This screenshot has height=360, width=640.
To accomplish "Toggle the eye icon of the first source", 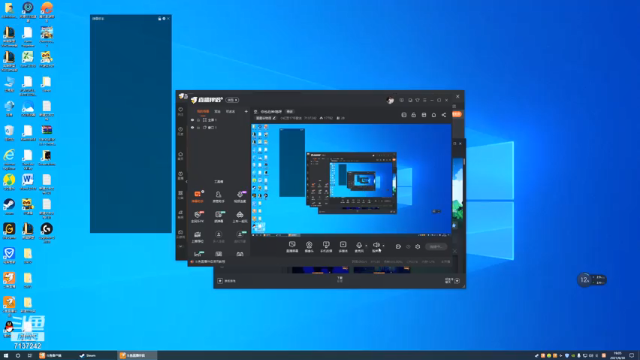I will 193,120.
